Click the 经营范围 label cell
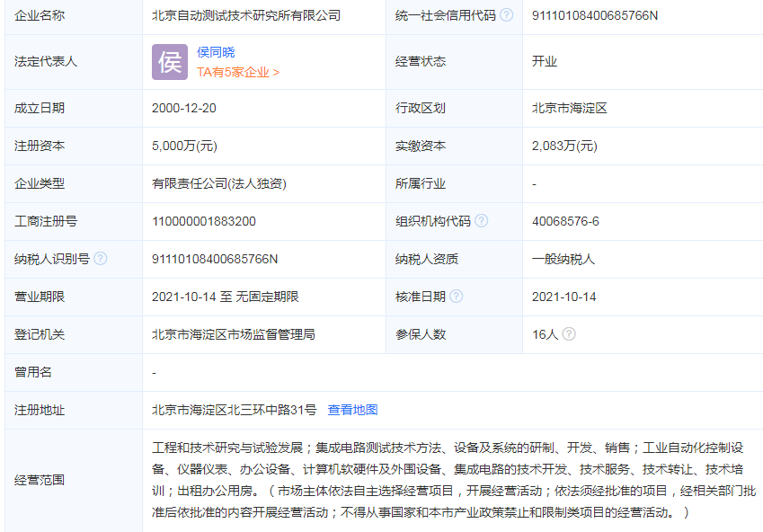 point(74,481)
